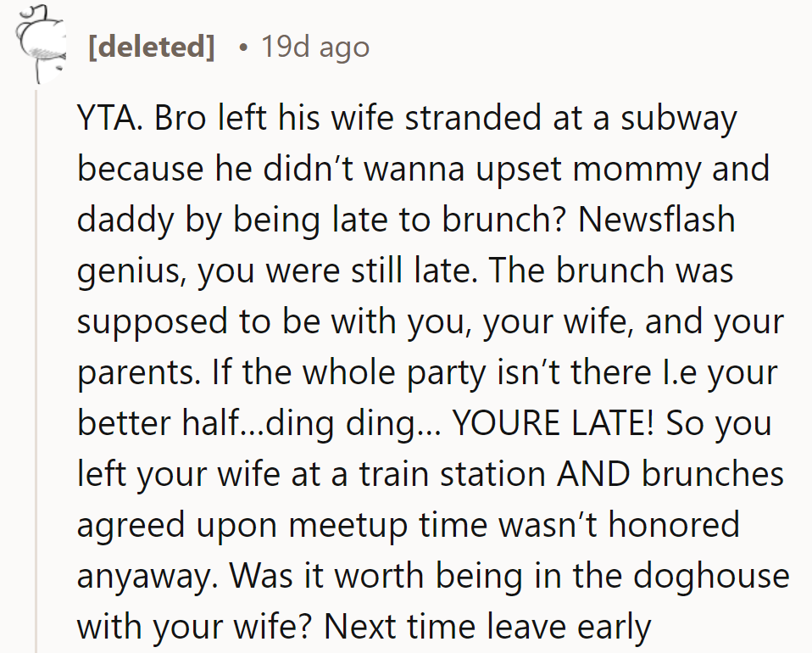812x653 pixels.
Task: Click the "YOURE LATE!" text
Action: 553,424
